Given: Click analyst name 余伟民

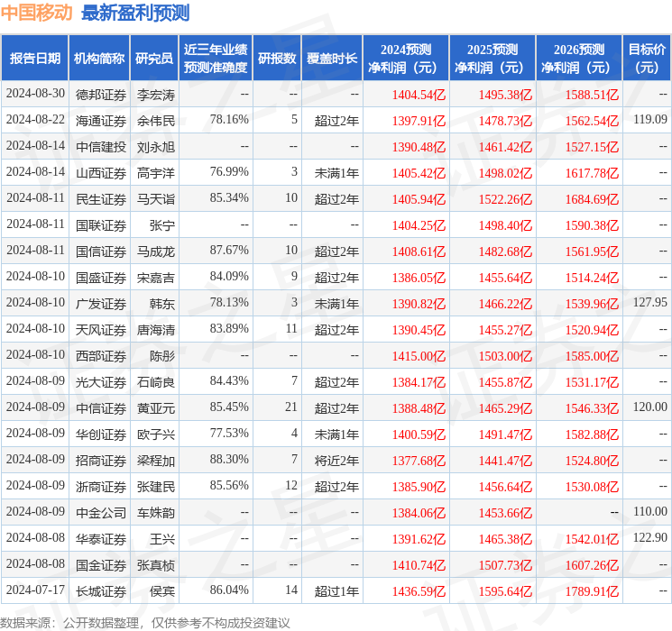Looking at the screenshot, I should tap(156, 121).
